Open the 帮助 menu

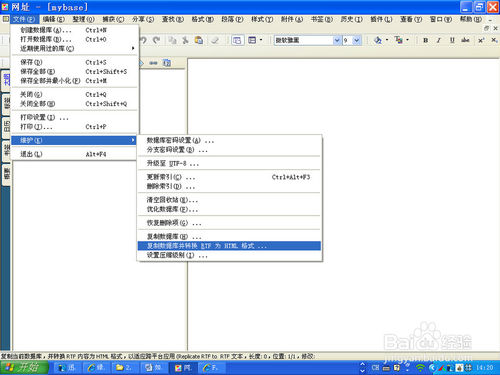pos(471,19)
